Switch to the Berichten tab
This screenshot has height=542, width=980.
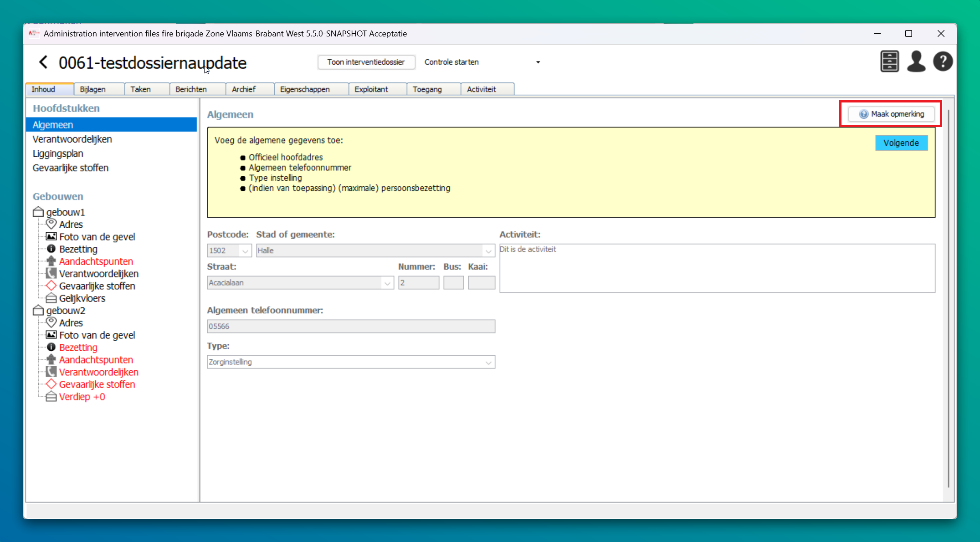pos(198,89)
